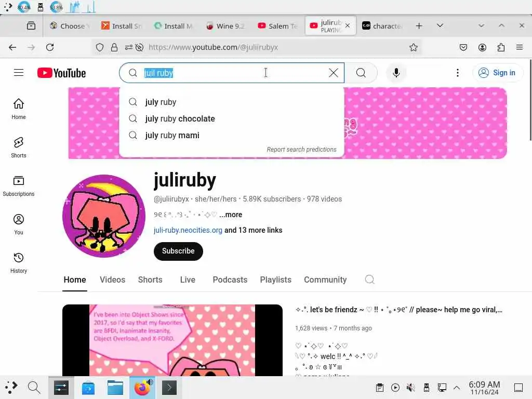This screenshot has height=399, width=532.
Task: Switch to the Wine 9.2 tab
Action: [x=225, y=26]
